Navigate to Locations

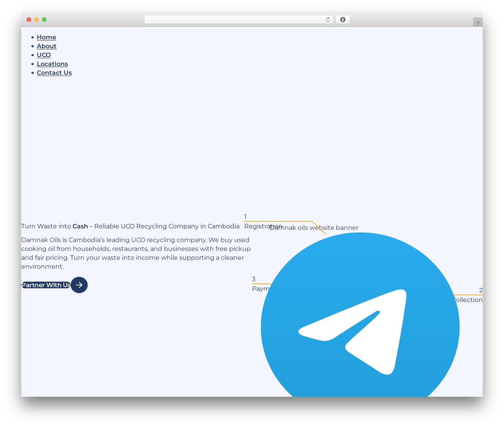52,64
